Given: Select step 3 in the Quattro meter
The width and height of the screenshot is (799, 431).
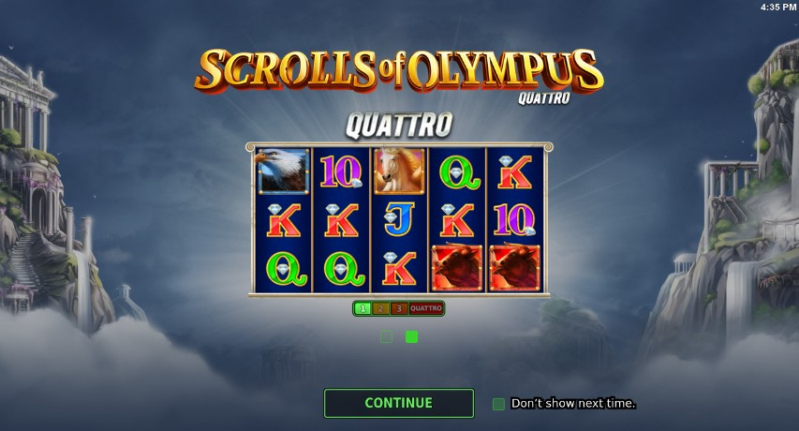Looking at the screenshot, I should click(x=399, y=308).
